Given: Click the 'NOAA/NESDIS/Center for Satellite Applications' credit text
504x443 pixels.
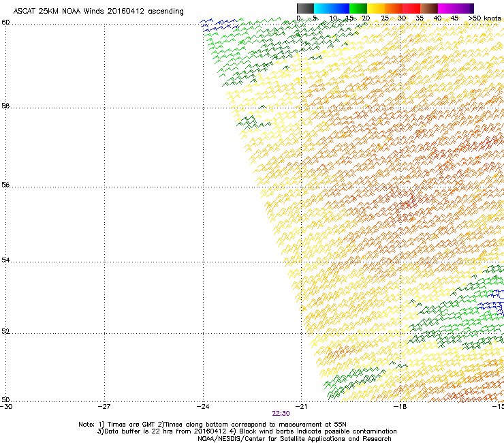Looking at the screenshot, I should (x=294, y=439).
